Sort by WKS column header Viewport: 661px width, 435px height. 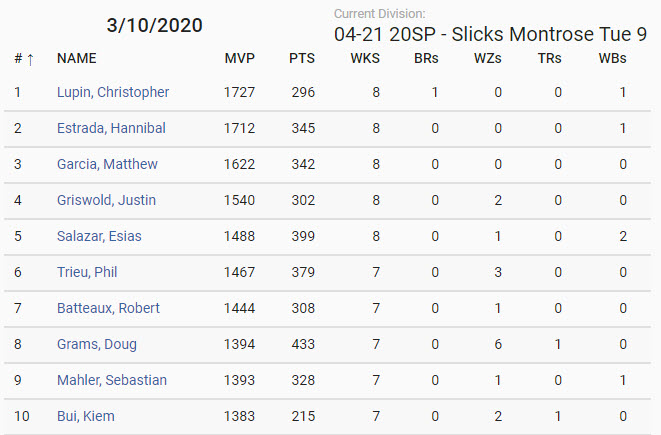point(365,58)
